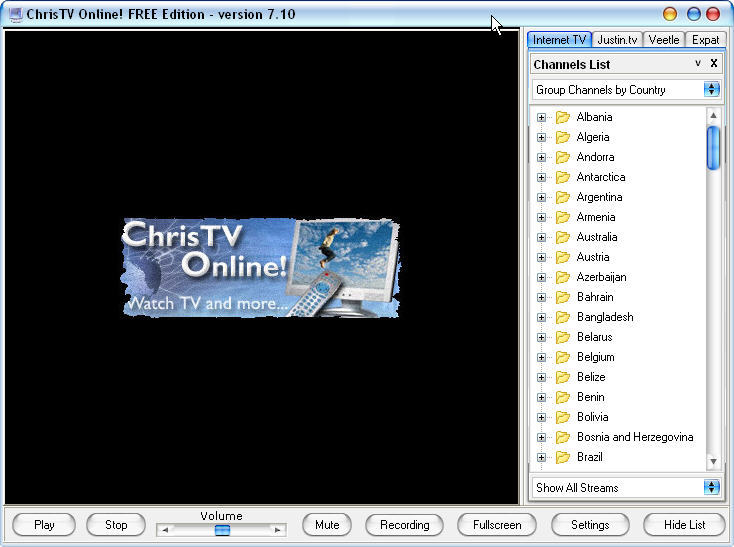Viewport: 734px width, 547px height.
Task: Switch to the Justin.tv tab
Action: click(617, 40)
